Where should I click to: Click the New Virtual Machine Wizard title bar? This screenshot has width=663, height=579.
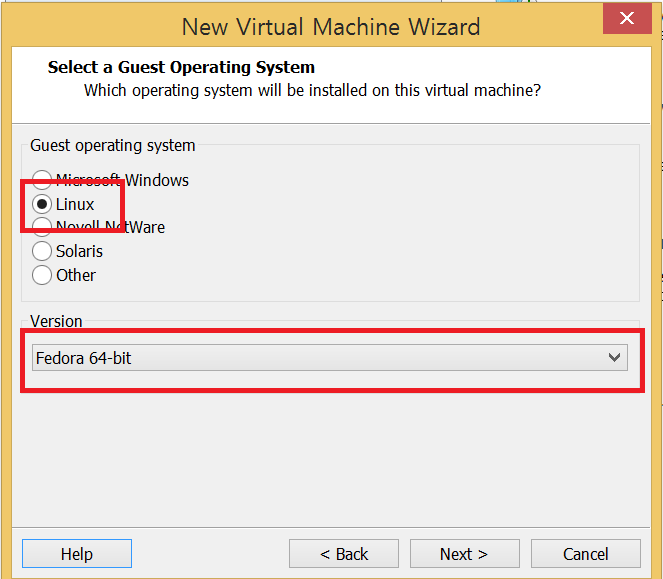tap(331, 27)
